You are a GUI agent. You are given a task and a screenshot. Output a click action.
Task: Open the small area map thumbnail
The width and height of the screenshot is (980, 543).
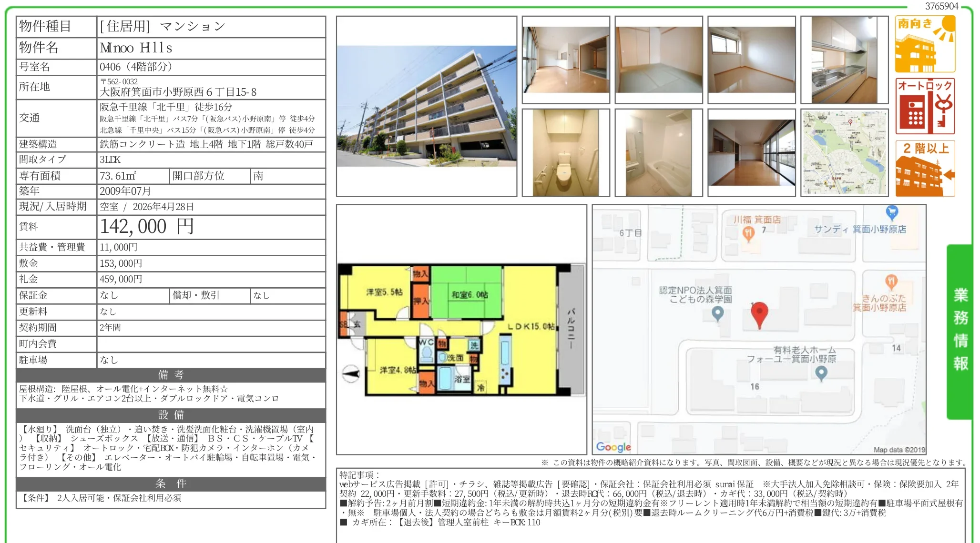click(x=844, y=152)
